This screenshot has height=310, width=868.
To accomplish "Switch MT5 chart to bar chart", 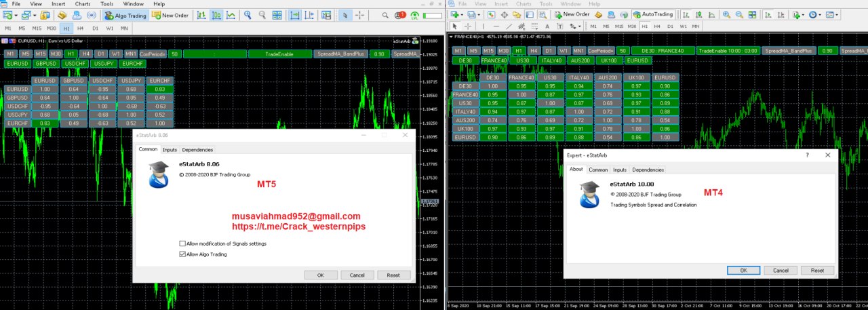I will tap(201, 15).
